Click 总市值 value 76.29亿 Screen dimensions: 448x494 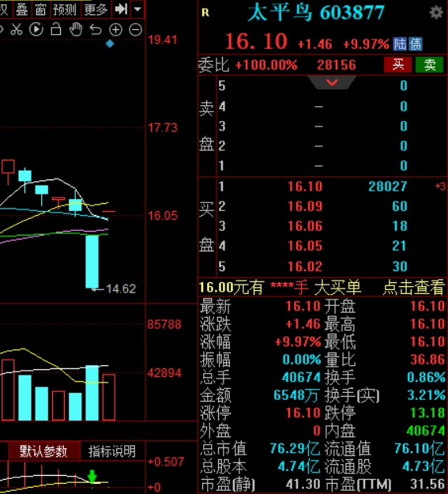[295, 449]
